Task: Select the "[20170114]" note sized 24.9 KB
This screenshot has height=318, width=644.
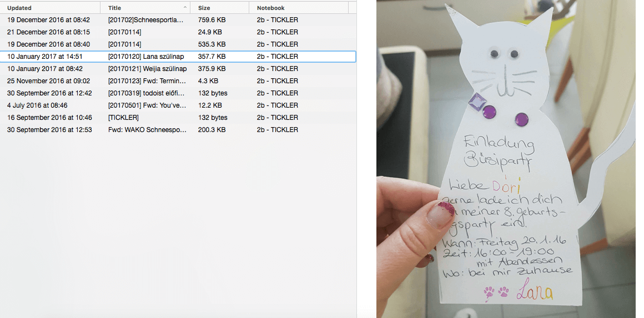Action: tap(124, 32)
